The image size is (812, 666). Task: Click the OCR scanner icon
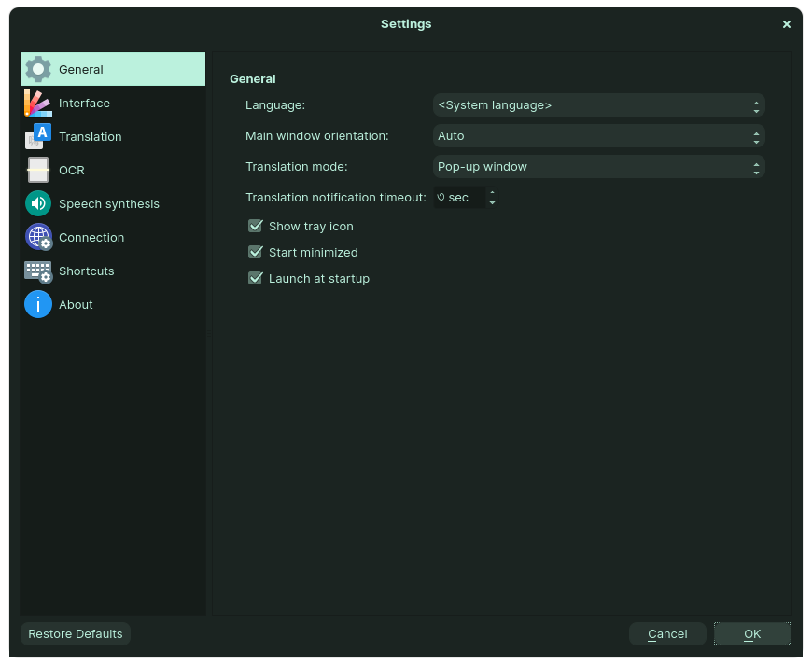tap(38, 170)
